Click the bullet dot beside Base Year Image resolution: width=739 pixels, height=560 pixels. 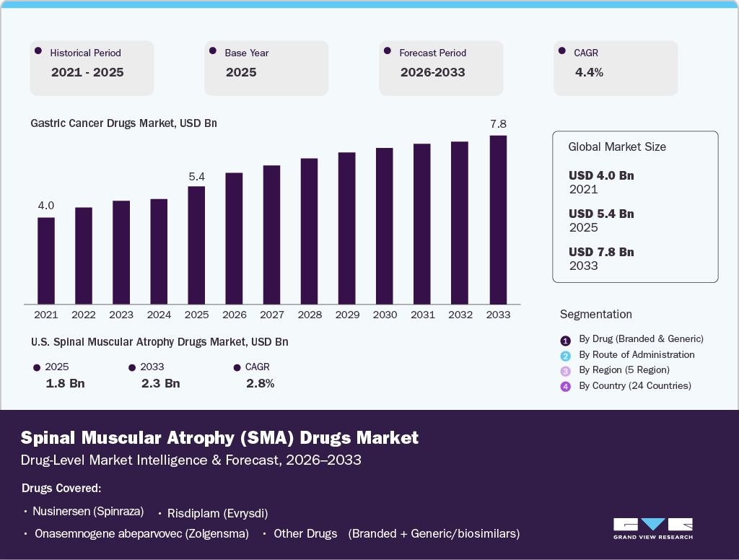coord(213,51)
